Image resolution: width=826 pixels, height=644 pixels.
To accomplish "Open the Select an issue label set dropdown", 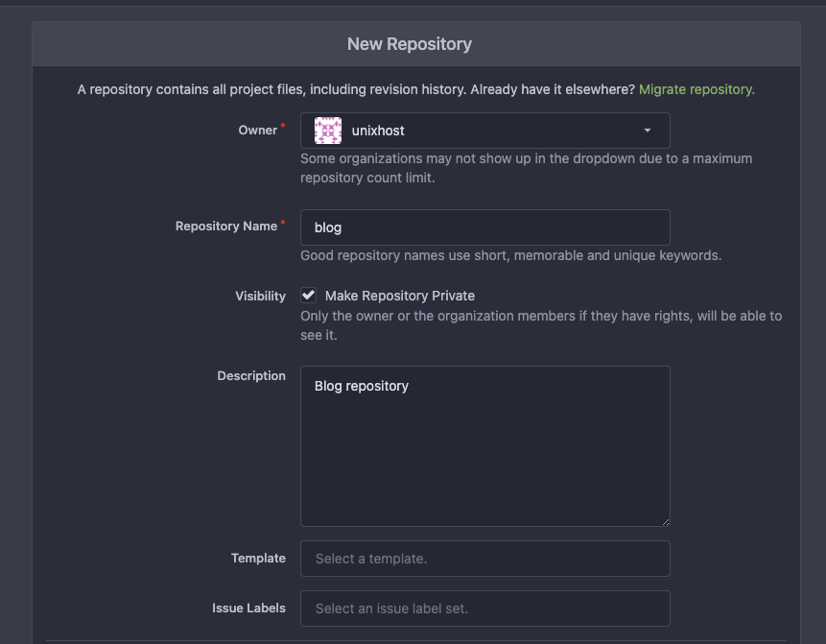I will (484, 608).
